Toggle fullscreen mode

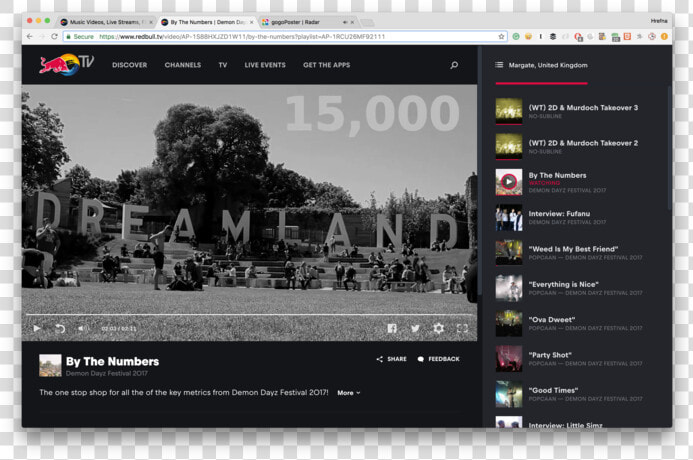coord(462,328)
